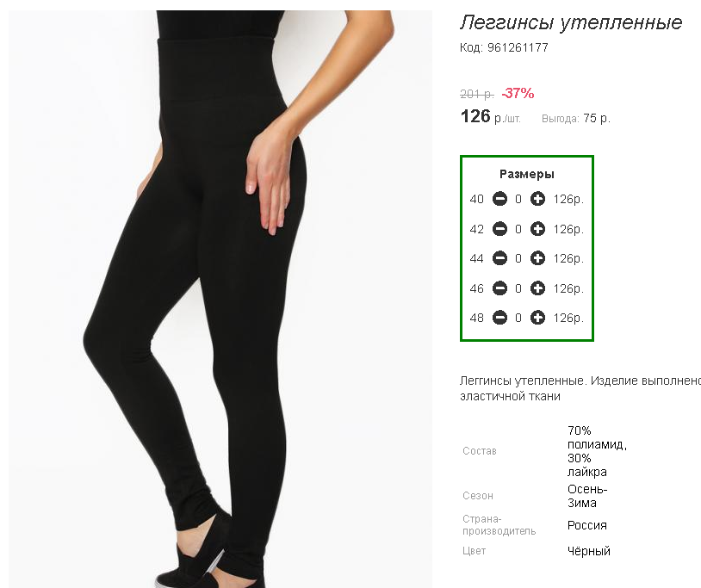Increase quantity for size 44
This screenshot has height=588, width=701.
(x=537, y=258)
